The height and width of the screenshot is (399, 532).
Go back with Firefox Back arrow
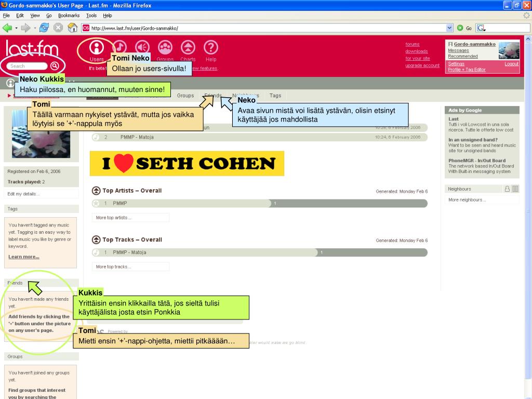[7, 28]
